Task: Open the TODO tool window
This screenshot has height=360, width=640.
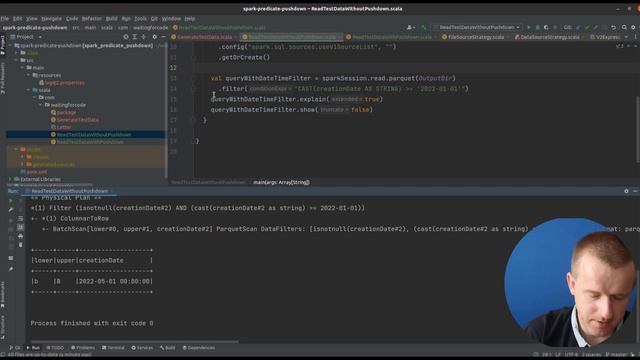Action: [55, 348]
